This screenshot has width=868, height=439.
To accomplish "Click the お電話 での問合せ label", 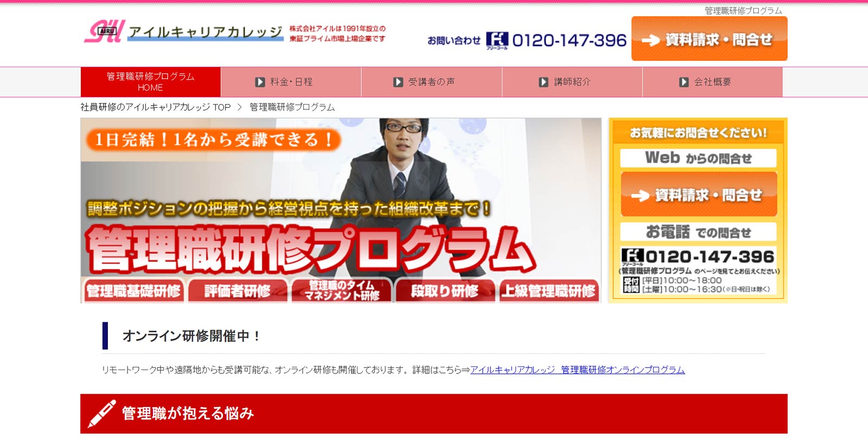I will (698, 232).
